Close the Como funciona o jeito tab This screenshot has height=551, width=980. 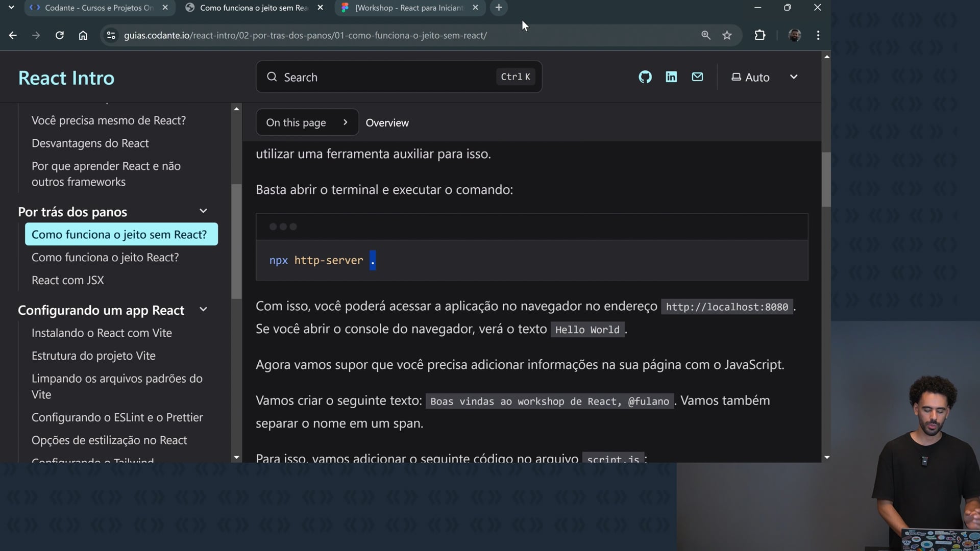[x=320, y=8]
